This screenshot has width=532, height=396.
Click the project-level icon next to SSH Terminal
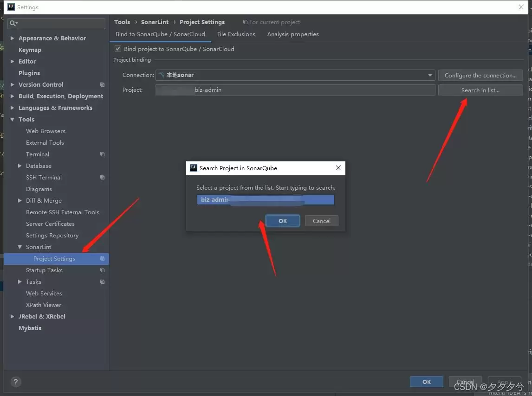(102, 177)
